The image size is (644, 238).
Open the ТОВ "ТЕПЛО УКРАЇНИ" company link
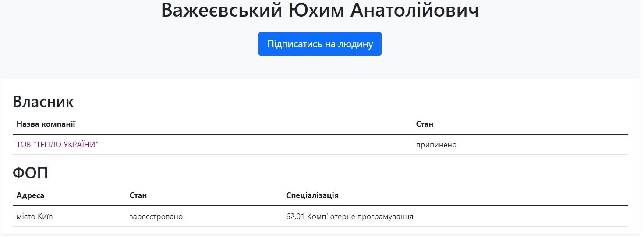tap(57, 145)
